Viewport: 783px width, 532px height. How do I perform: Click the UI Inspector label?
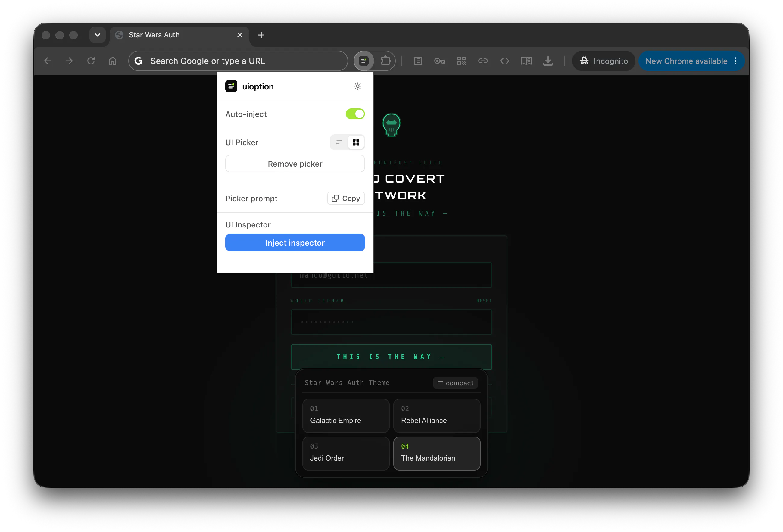point(248,225)
